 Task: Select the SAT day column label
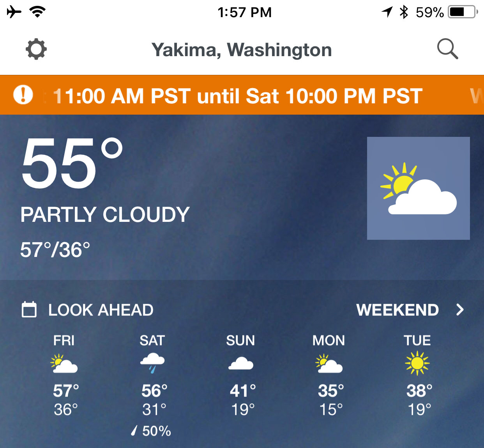pos(152,340)
